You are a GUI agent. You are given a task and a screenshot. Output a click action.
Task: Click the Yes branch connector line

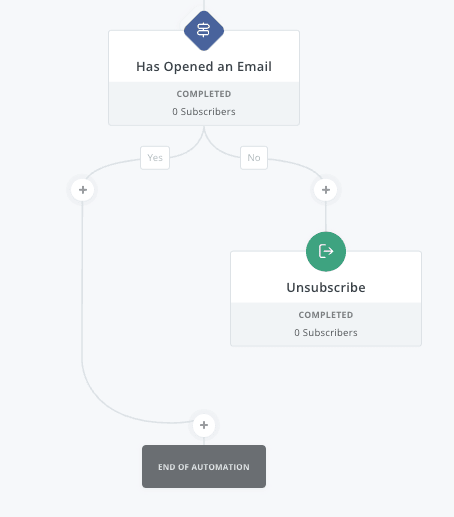click(x=82, y=283)
